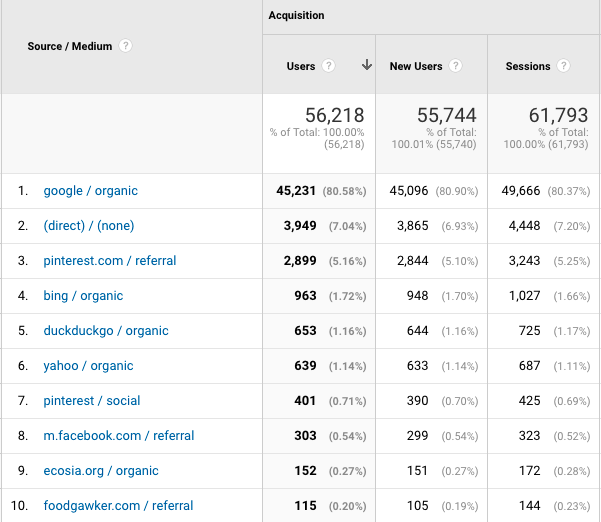Select total users value 56,218

point(334,115)
